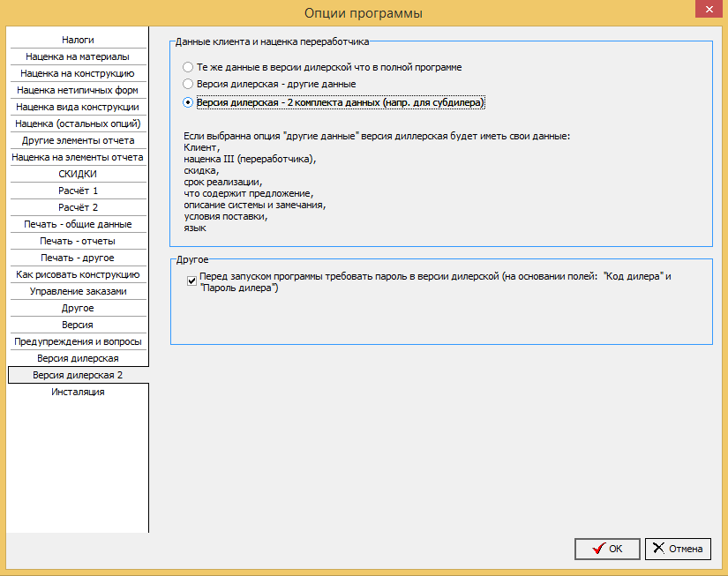
Task: Switch to Другие элементы отчета
Action: pos(78,140)
